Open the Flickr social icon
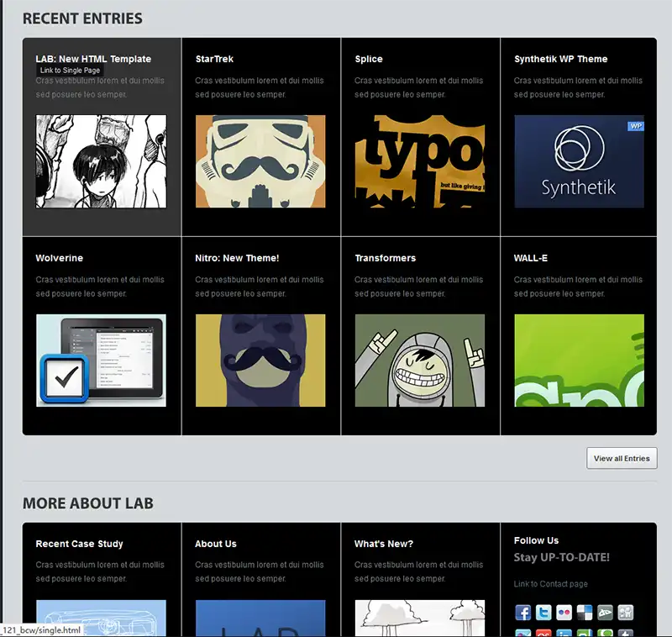This screenshot has height=637, width=672. (x=564, y=613)
